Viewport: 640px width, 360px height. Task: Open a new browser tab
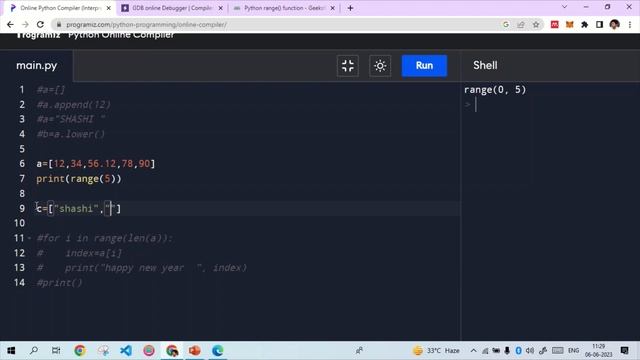click(350, 8)
